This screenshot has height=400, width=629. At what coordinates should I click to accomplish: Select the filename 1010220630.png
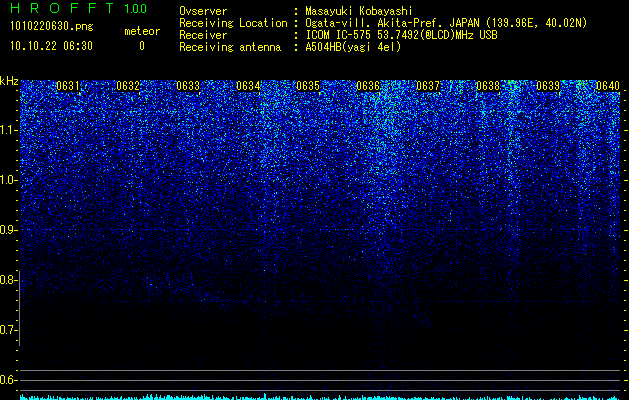coord(52,27)
